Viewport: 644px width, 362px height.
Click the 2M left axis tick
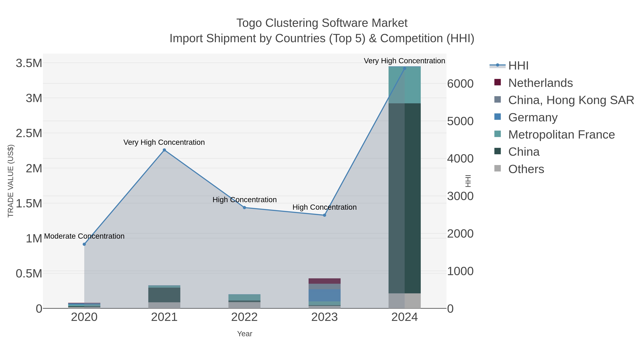tap(34, 168)
